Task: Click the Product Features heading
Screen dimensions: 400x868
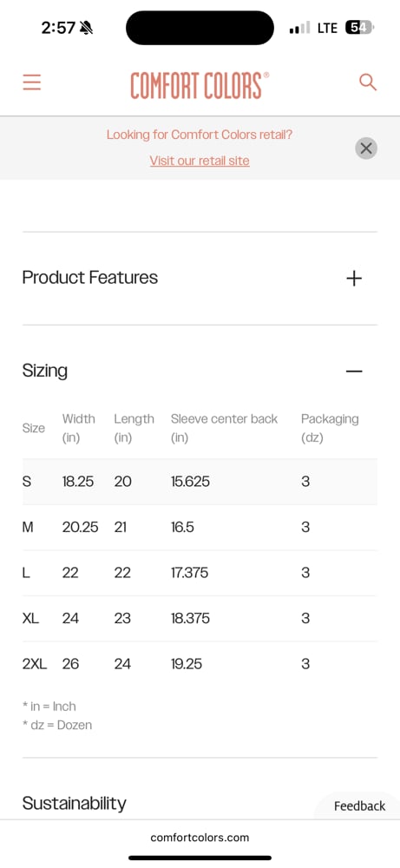Action: (x=89, y=278)
